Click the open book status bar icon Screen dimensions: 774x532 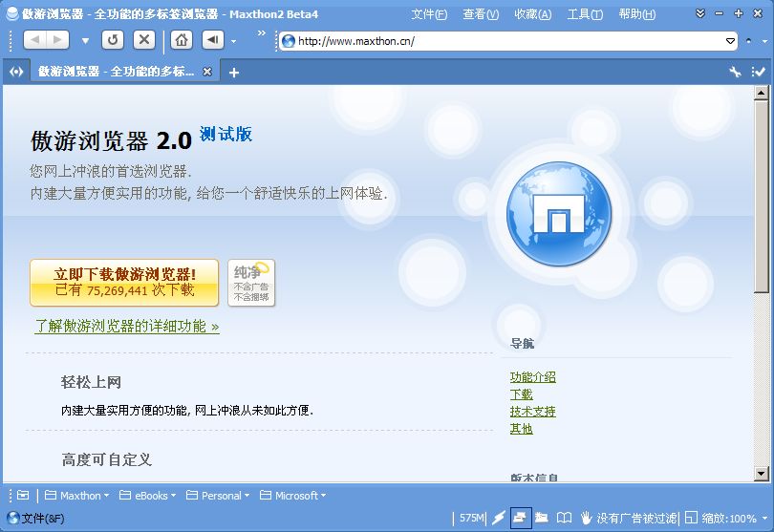[x=564, y=518]
